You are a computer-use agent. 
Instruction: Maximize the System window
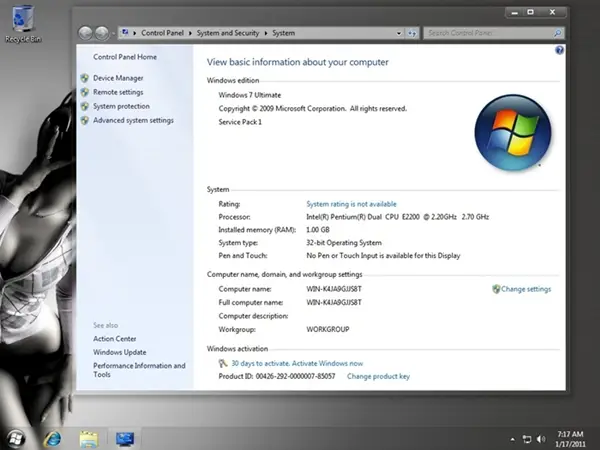pos(530,13)
